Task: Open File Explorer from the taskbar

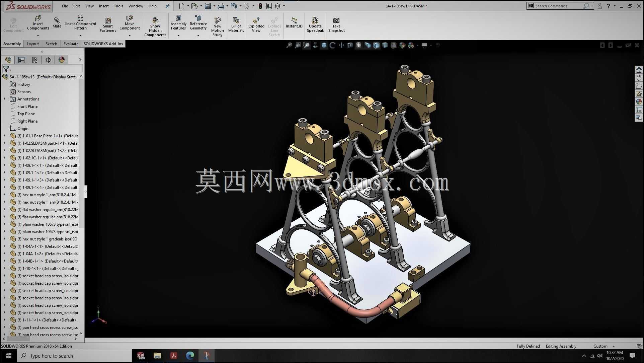Action: click(x=157, y=356)
